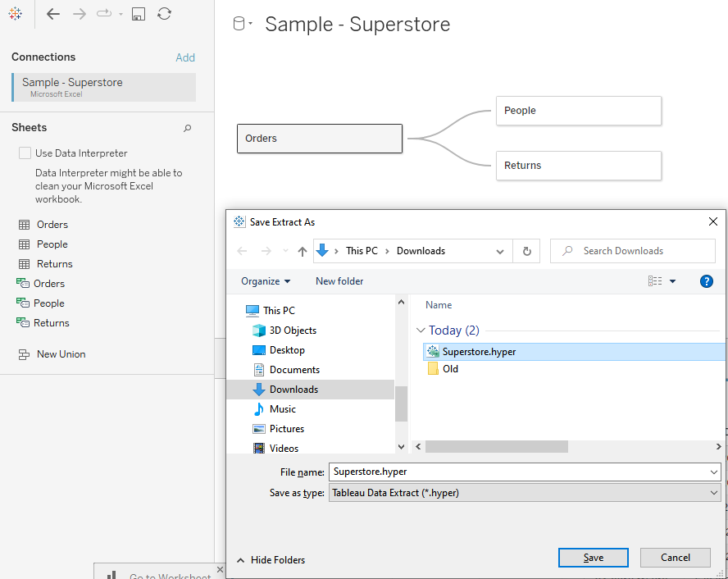
Task: Click the file list horizontal scrollbar thumb
Action: [496, 447]
